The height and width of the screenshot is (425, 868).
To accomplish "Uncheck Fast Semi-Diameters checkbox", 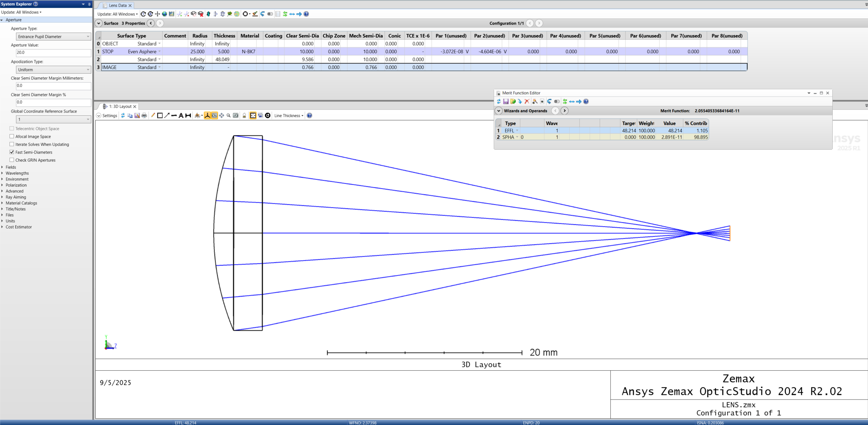I will (12, 152).
